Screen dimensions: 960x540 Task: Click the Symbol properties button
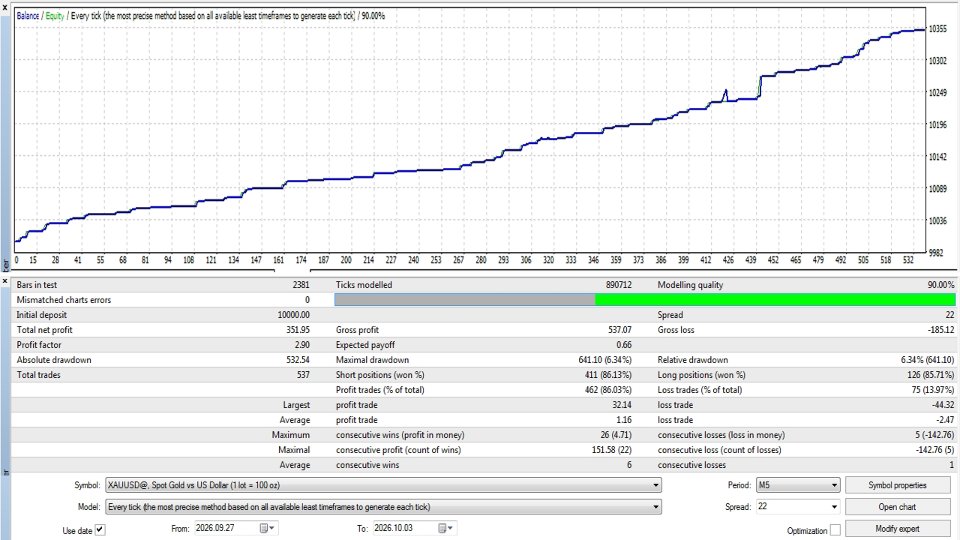click(897, 485)
